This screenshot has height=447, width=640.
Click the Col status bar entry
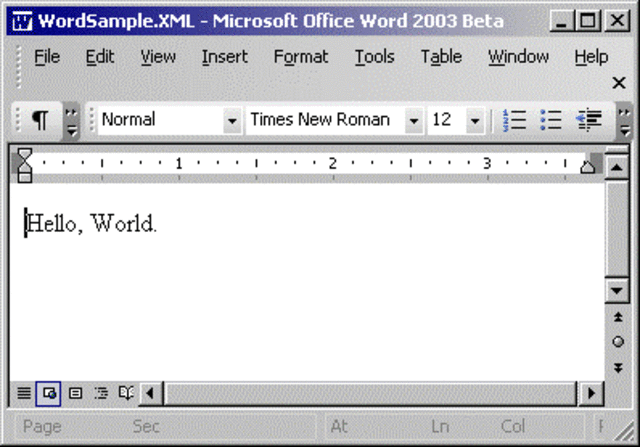pos(513,427)
